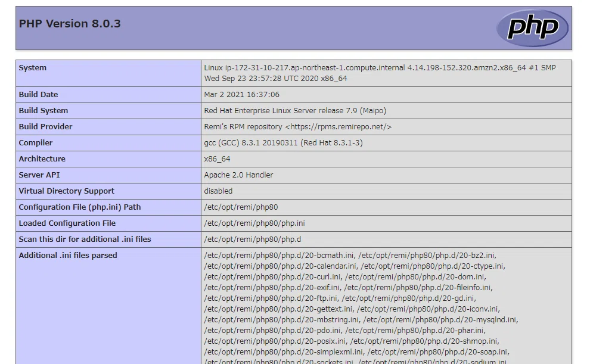Click the 'Build System' label
590x364 pixels.
tap(44, 111)
